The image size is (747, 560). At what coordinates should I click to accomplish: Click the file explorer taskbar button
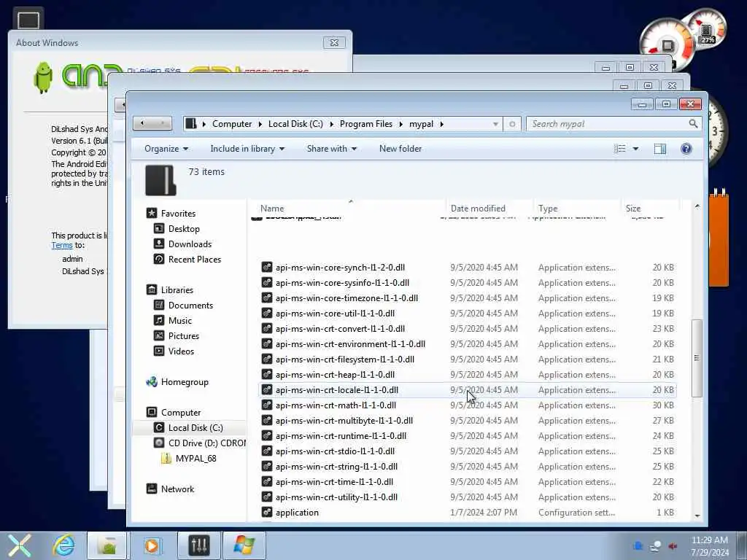tap(107, 545)
